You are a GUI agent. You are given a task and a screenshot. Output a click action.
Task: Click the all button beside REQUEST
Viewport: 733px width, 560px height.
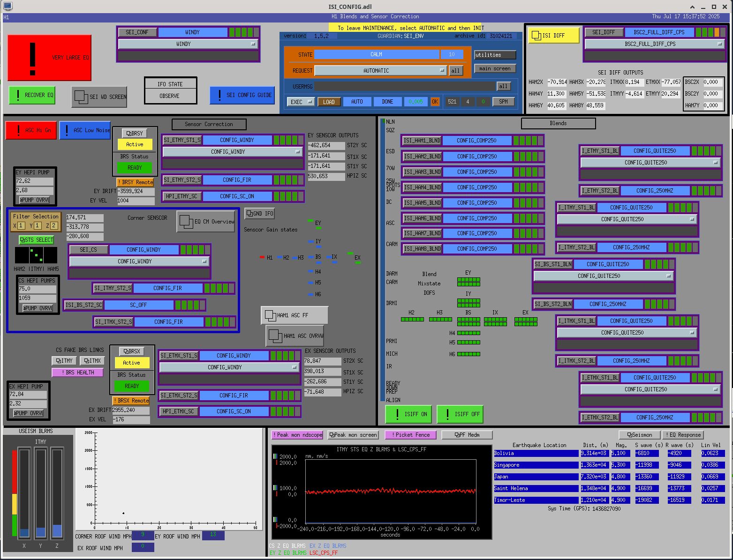(x=455, y=71)
